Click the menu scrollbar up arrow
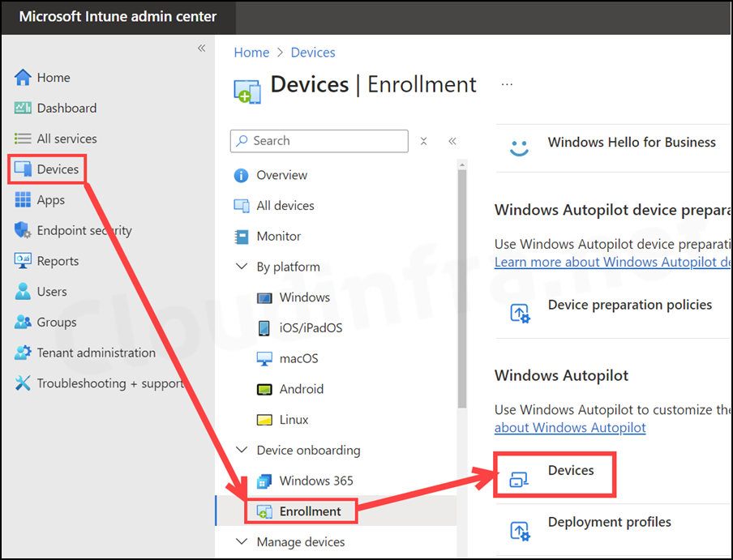 click(462, 165)
